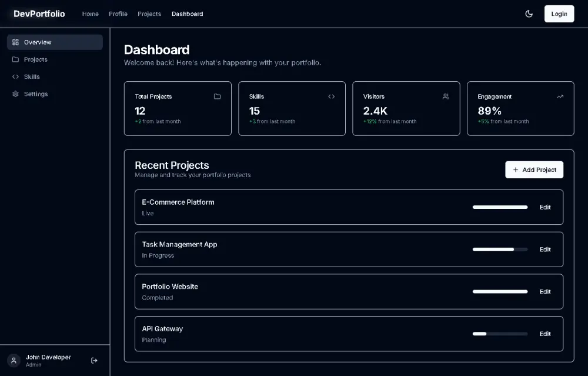The image size is (588, 376).
Task: Click the Add Project button
Action: point(534,169)
